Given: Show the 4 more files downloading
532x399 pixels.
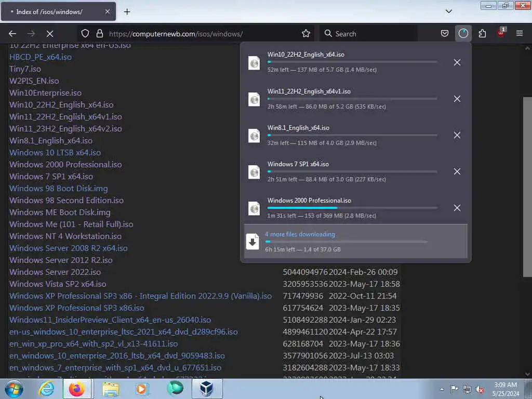Looking at the screenshot, I should (x=355, y=241).
